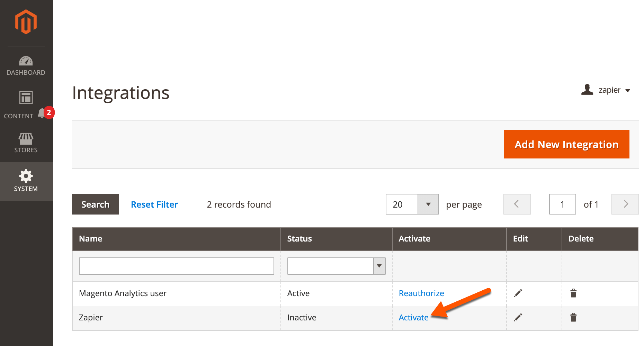Click the page number input field
Viewport: 644px width, 346px height.
[x=562, y=204]
